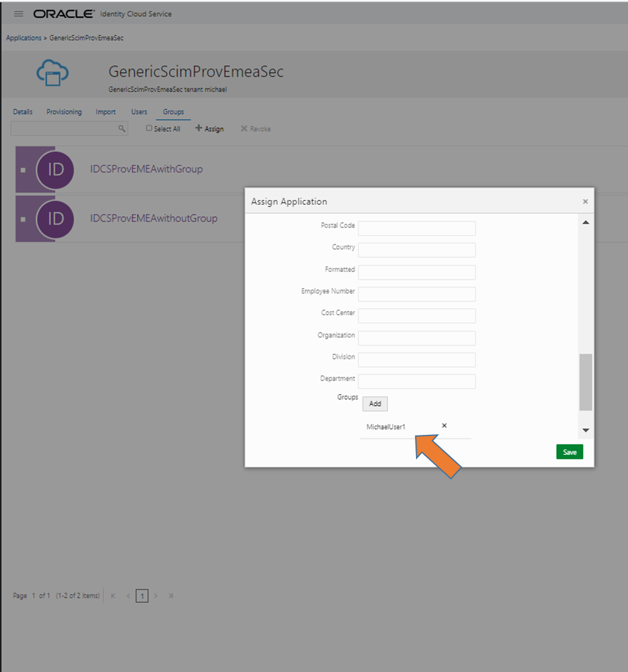Click the GenericScimProvEmeaSec cloud application icon

pos(53,74)
